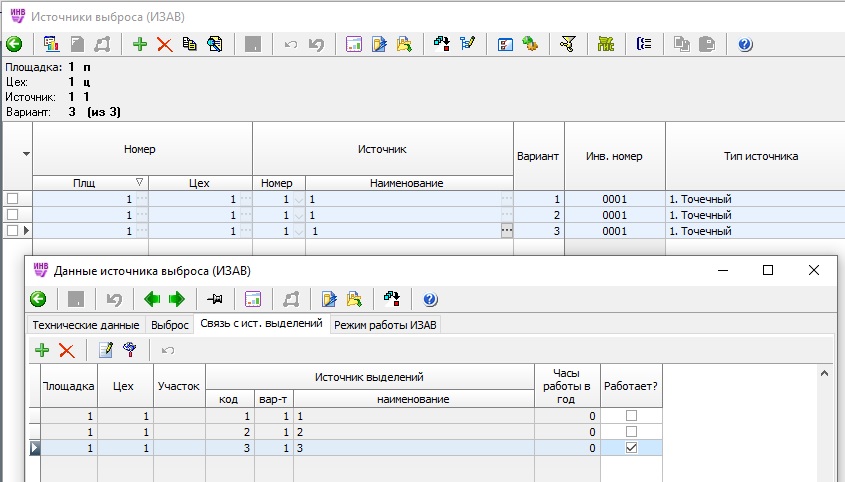Click ellipsis button in variant 3 name cell
This screenshot has width=845, height=482.
point(506,231)
